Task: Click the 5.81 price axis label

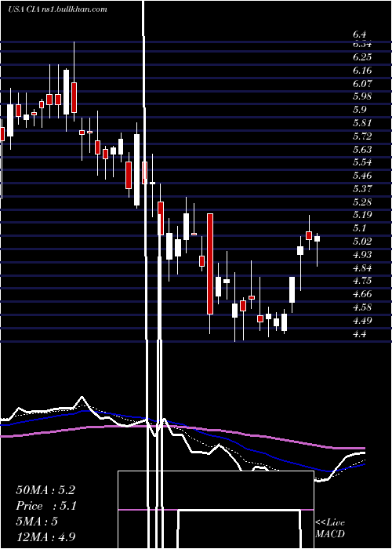Action: pyautogui.click(x=362, y=123)
